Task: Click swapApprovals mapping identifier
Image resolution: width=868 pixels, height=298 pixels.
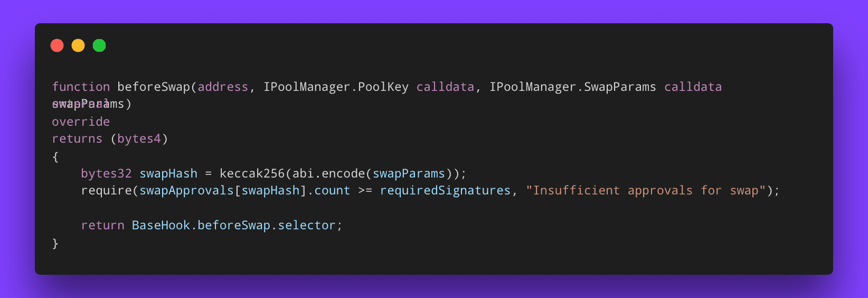Action: point(186,191)
